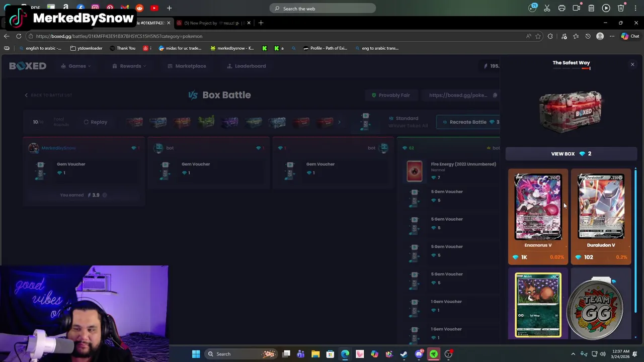Open Discord from the taskbar
This screenshot has height=362, width=644.
pyautogui.click(x=419, y=354)
